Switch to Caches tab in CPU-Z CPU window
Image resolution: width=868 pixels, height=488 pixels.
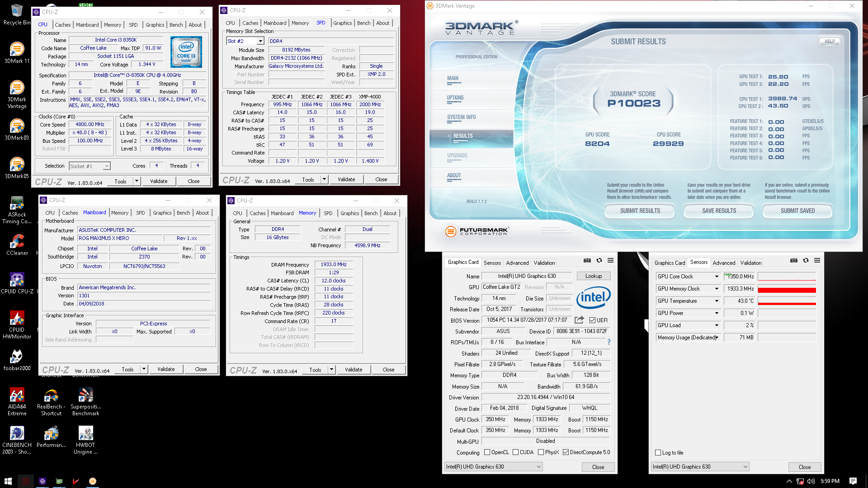click(x=63, y=25)
